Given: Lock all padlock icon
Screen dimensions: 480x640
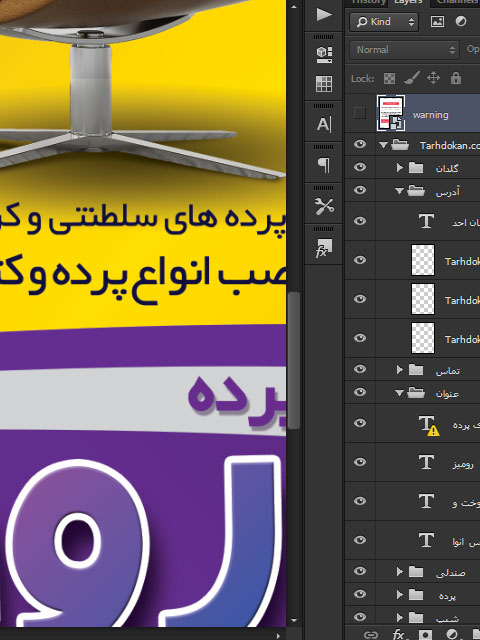Looking at the screenshot, I should [456, 78].
